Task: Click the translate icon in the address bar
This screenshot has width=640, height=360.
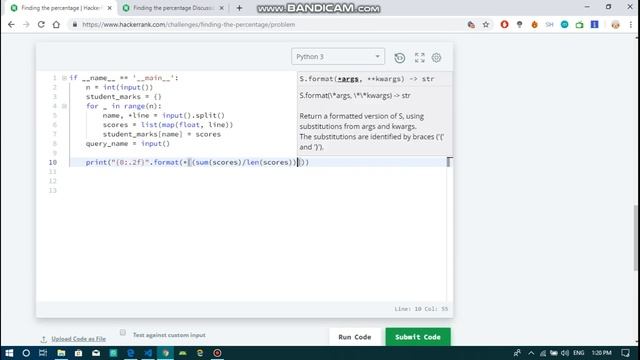Action: click(x=471, y=24)
